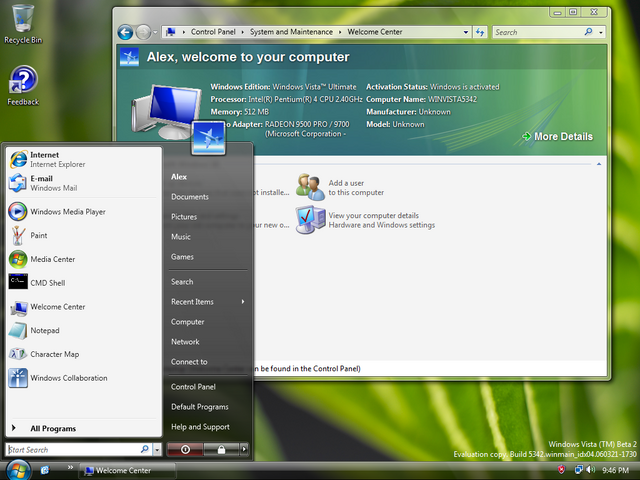Open the address bar history dropdown
Image resolution: width=640 pixels, height=480 pixels.
click(466, 32)
